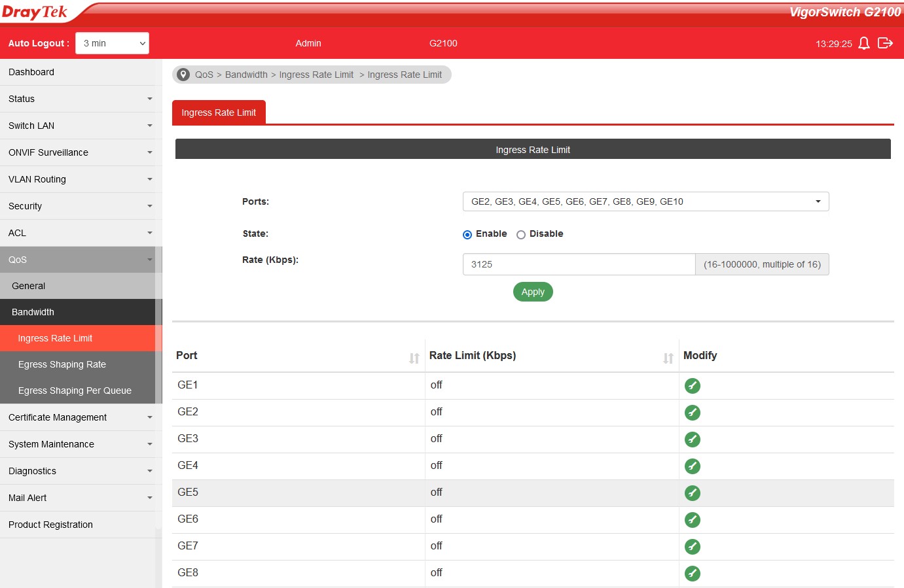Click the modify wrench icon for GE1
This screenshot has height=588, width=904.
(692, 386)
